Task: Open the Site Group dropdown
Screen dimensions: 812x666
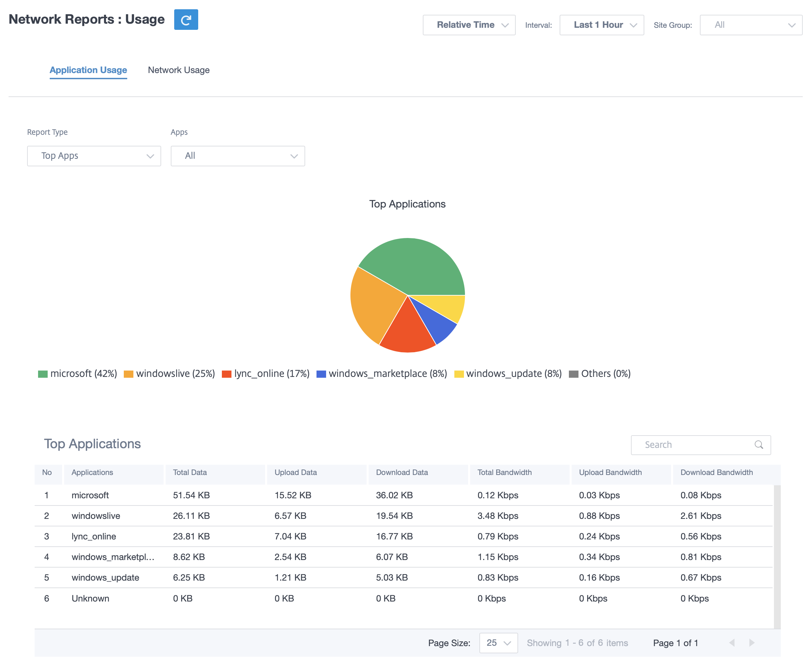Action: pyautogui.click(x=751, y=25)
